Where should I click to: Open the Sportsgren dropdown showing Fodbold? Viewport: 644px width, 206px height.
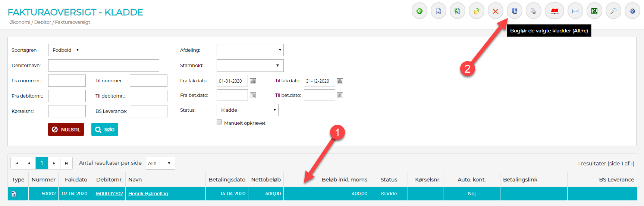point(65,50)
